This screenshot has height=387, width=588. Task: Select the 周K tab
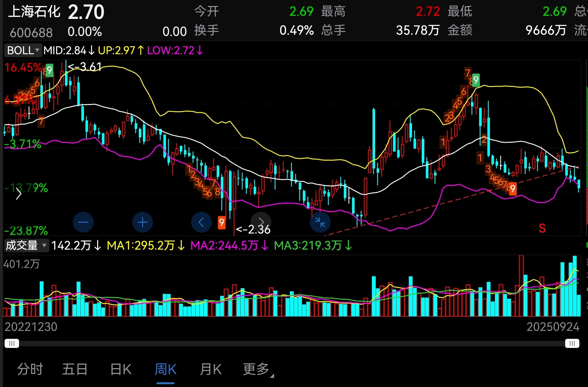click(166, 369)
